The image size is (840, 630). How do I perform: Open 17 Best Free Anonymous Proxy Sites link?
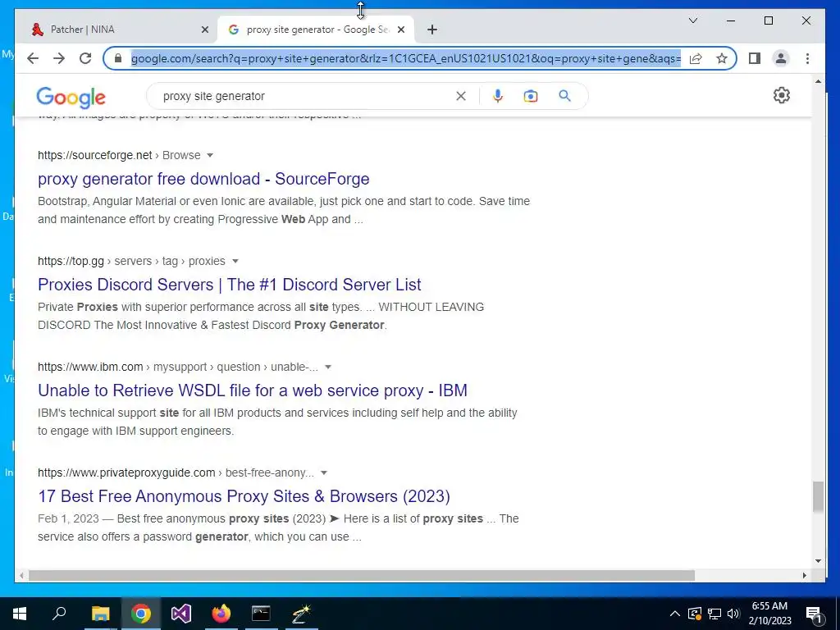244,496
